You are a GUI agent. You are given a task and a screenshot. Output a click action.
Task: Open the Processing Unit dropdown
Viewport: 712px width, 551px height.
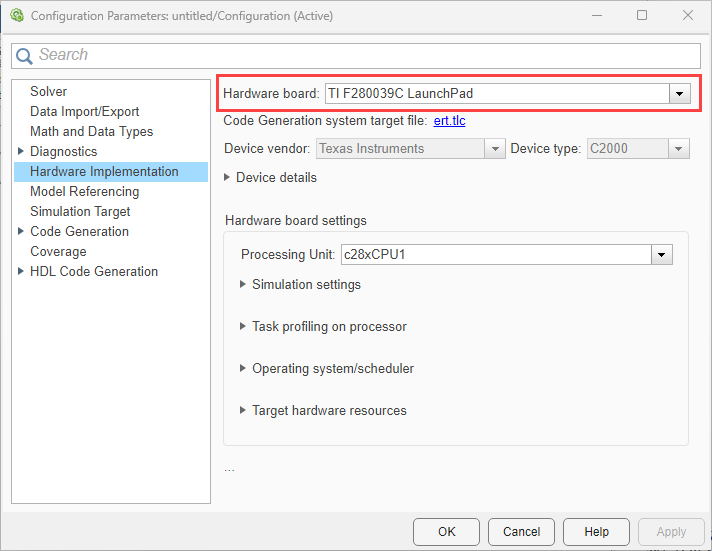661,255
